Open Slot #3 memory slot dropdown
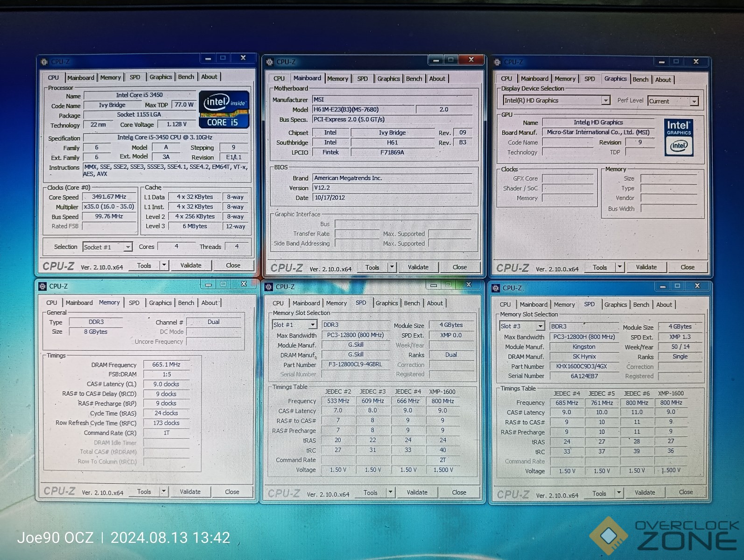The image size is (744, 560). click(540, 326)
